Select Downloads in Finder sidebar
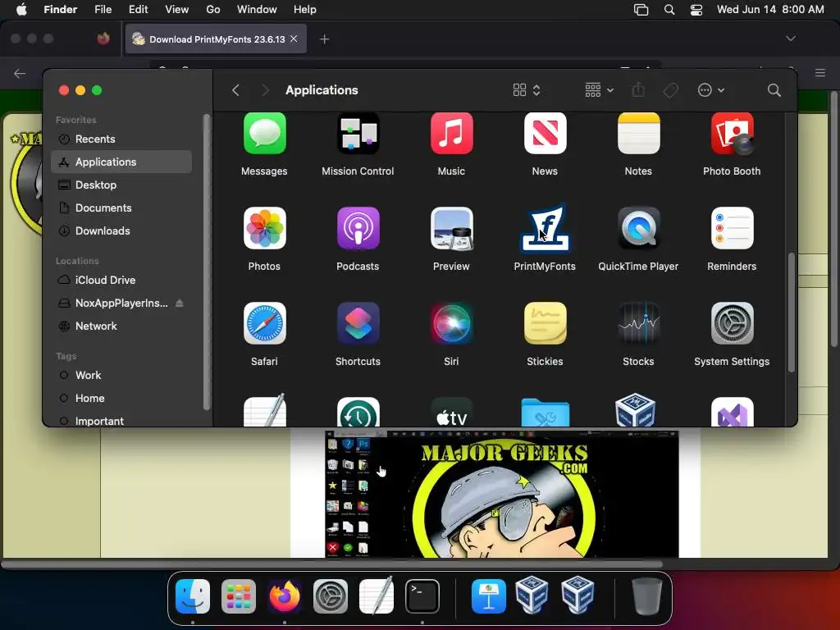This screenshot has width=840, height=630. point(121,231)
